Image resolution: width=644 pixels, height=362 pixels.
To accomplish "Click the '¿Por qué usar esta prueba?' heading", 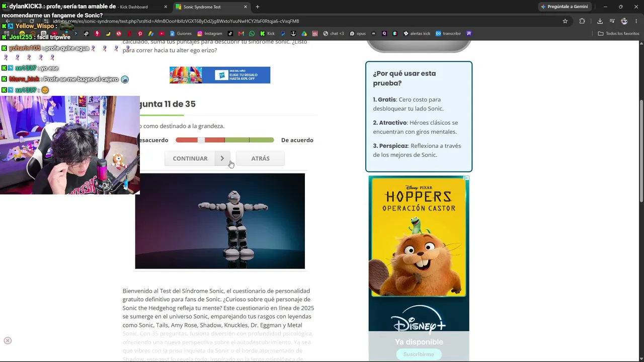I will [405, 78].
